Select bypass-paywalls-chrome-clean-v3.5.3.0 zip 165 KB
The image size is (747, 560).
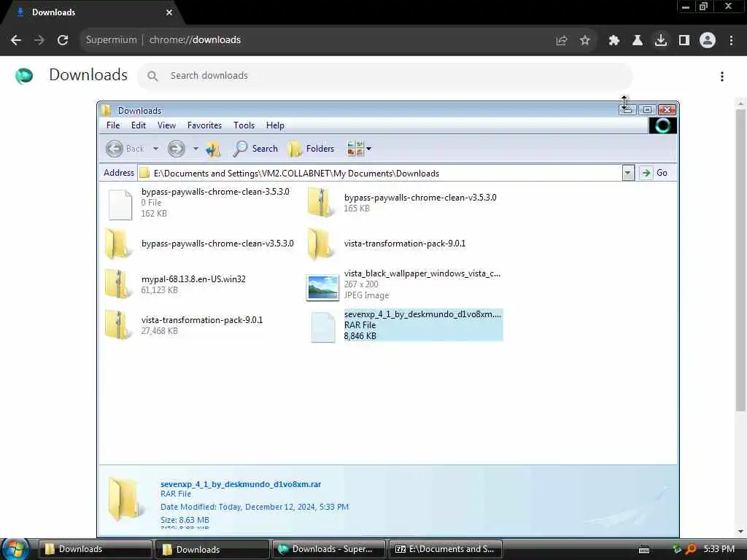tap(403, 203)
